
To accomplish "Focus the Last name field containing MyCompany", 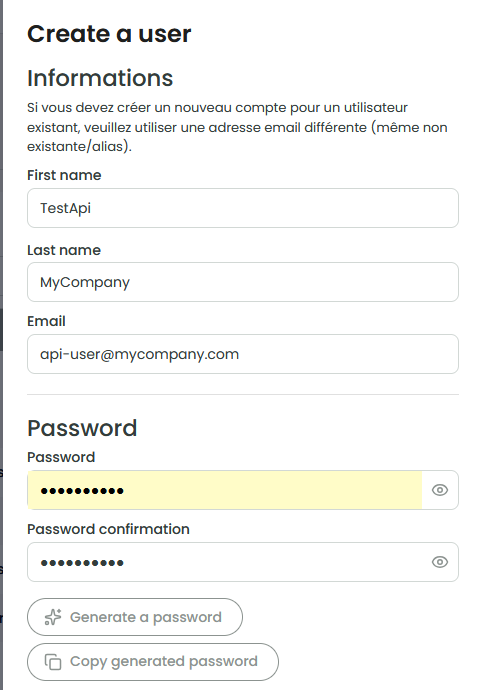I will click(x=243, y=282).
